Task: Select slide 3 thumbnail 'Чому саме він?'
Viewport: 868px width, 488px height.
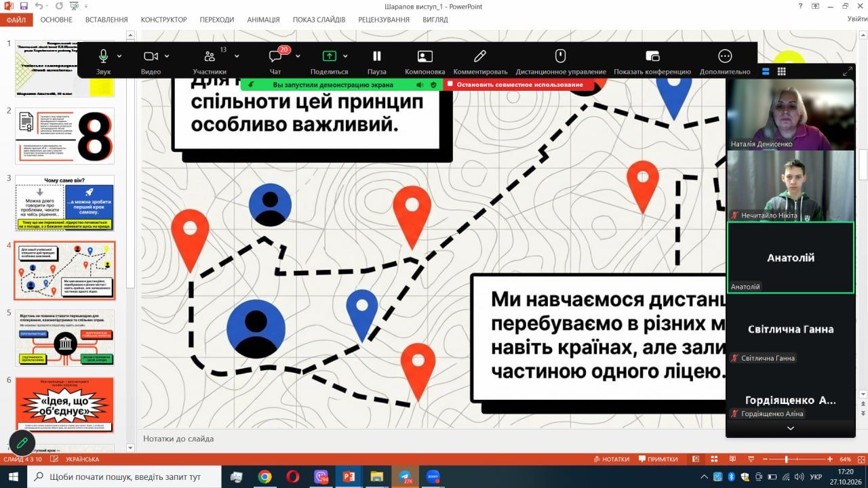Action: tap(65, 203)
